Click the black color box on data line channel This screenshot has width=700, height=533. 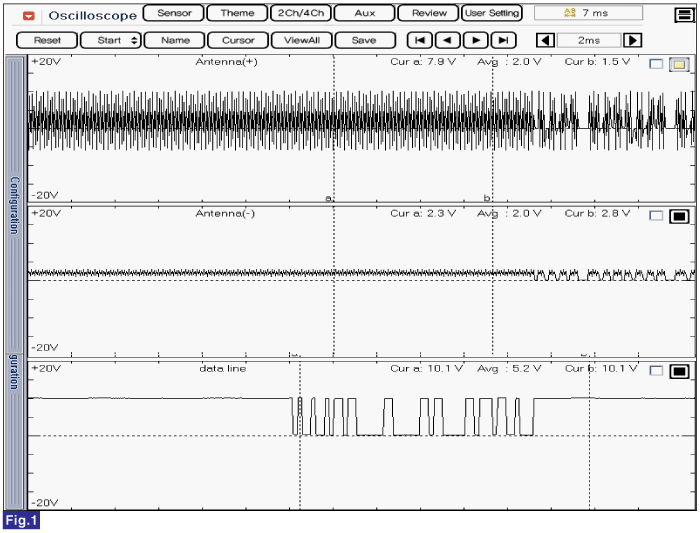coord(679,371)
